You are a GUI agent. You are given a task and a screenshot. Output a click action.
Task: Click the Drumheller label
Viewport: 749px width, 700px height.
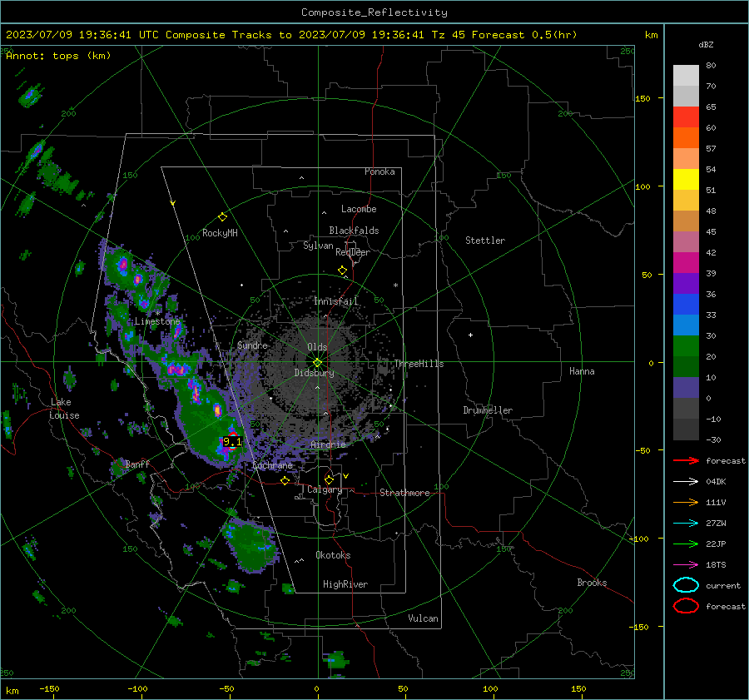tap(488, 410)
